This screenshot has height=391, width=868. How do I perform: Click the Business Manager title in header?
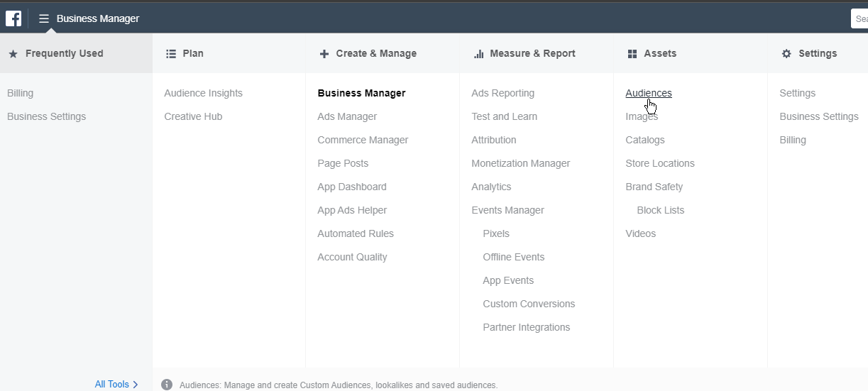tap(98, 18)
